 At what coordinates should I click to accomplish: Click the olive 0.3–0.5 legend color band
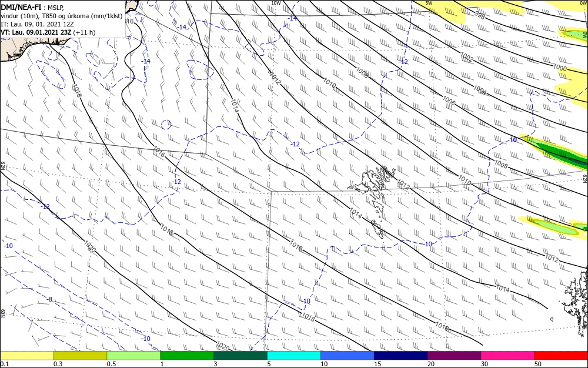80,356
